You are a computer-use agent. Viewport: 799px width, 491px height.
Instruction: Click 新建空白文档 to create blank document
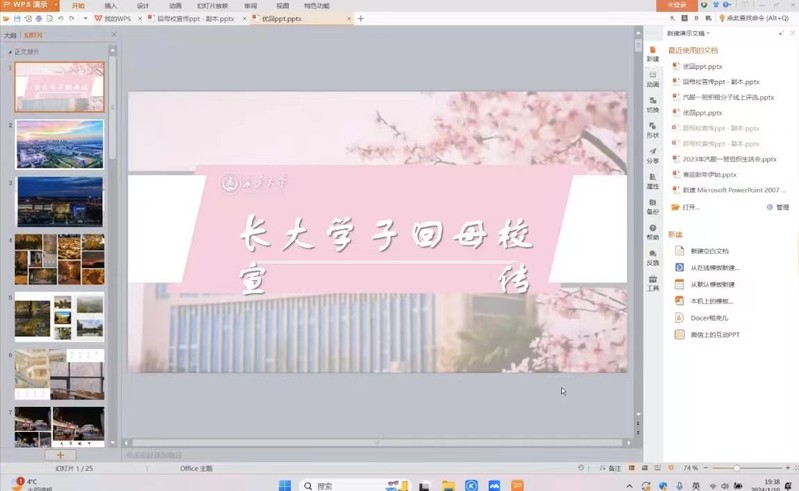(709, 251)
